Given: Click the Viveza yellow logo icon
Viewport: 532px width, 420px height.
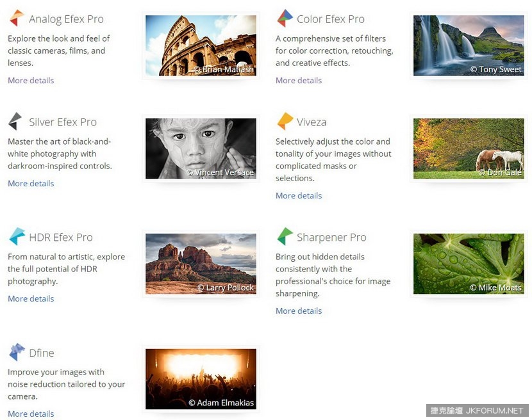Looking at the screenshot, I should coord(285,121).
